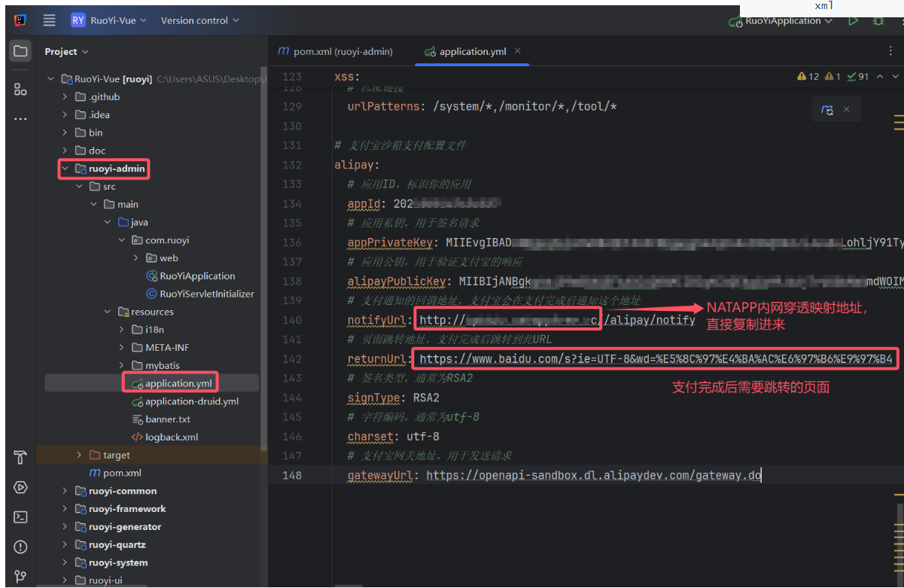The height and width of the screenshot is (588, 904).
Task: Open the Project tool window folder icon
Action: (20, 51)
